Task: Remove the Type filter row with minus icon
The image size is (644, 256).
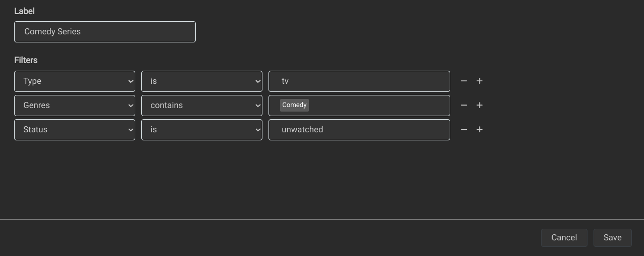Action: [464, 81]
